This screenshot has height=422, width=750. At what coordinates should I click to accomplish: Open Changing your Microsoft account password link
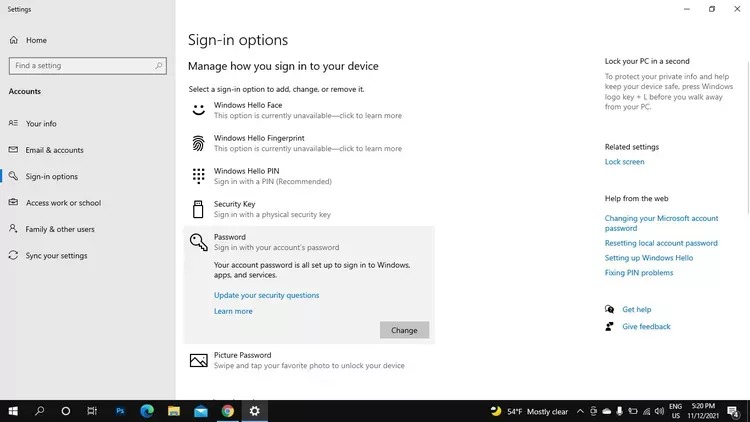661,223
